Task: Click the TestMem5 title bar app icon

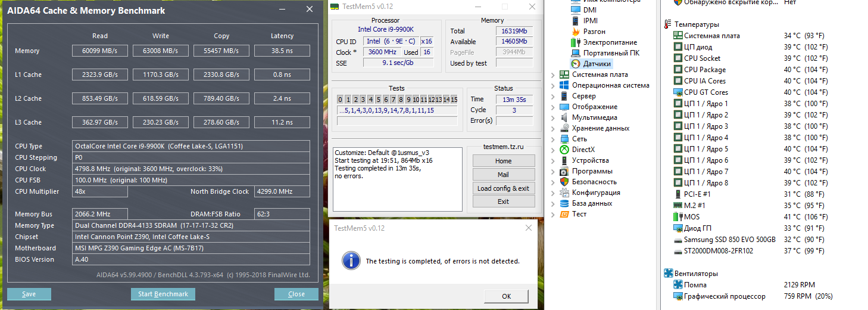Action: point(335,7)
